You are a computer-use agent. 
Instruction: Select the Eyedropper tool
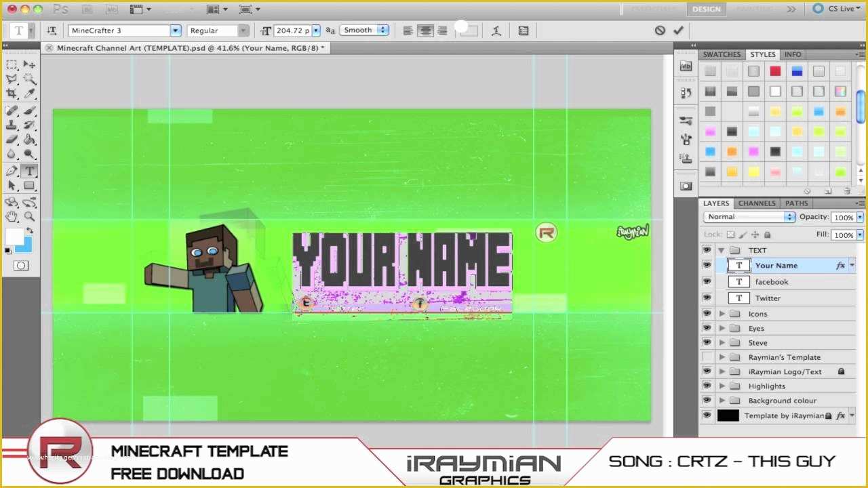click(29, 94)
